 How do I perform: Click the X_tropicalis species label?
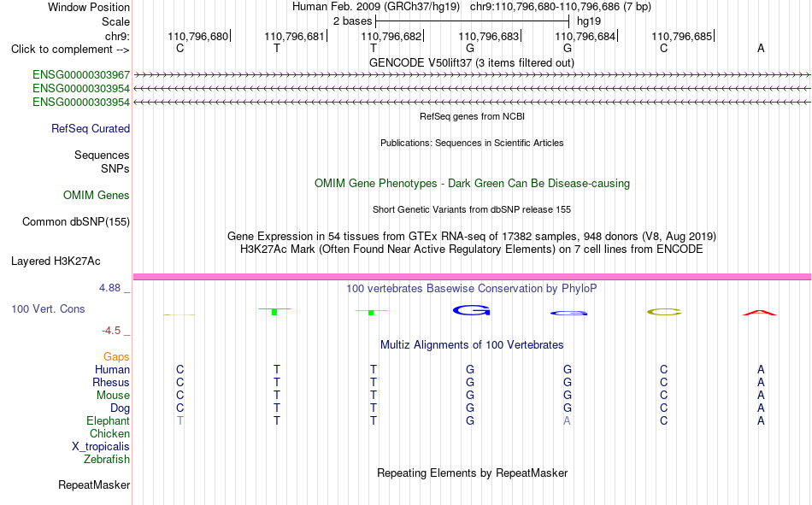(101, 447)
